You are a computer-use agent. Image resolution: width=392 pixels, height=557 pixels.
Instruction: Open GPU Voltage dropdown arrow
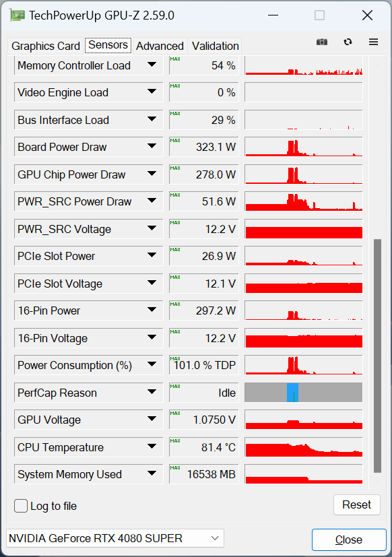[x=152, y=419]
